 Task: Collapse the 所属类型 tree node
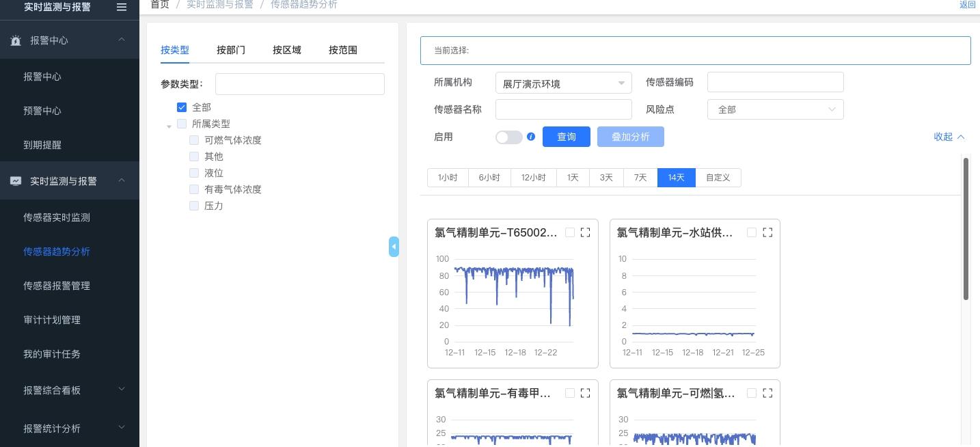tap(169, 126)
